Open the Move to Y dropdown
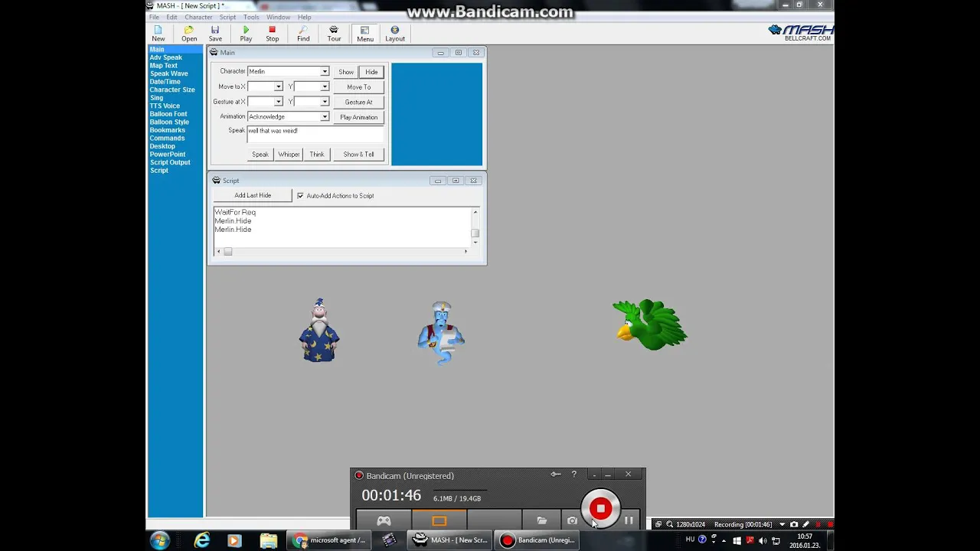 coord(325,86)
